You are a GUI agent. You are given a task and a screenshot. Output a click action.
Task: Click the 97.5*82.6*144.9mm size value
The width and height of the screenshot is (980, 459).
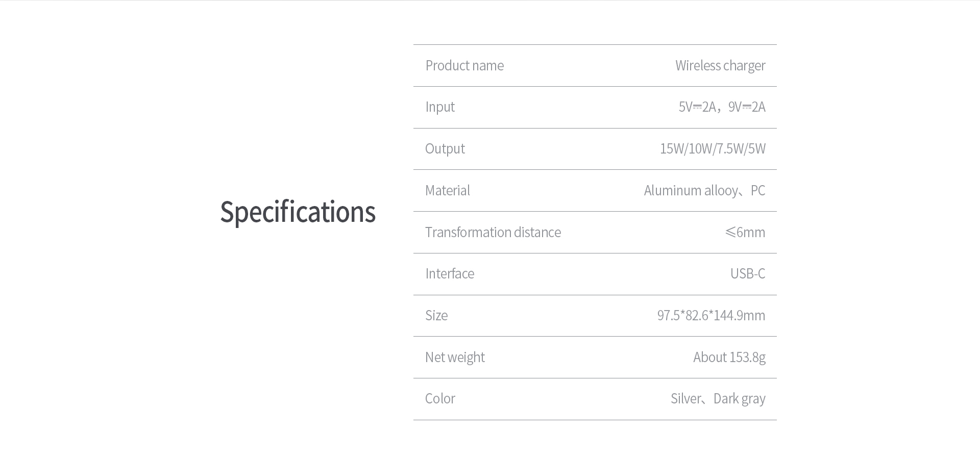click(711, 315)
